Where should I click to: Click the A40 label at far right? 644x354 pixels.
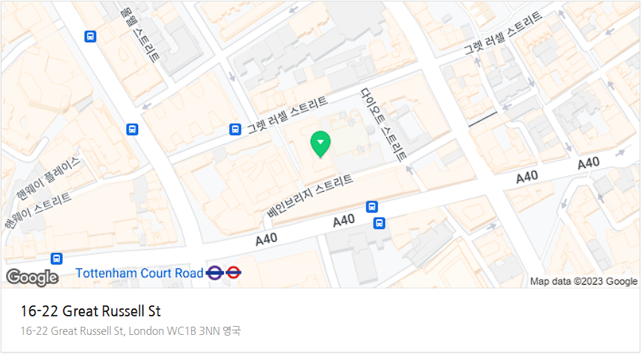click(x=589, y=163)
